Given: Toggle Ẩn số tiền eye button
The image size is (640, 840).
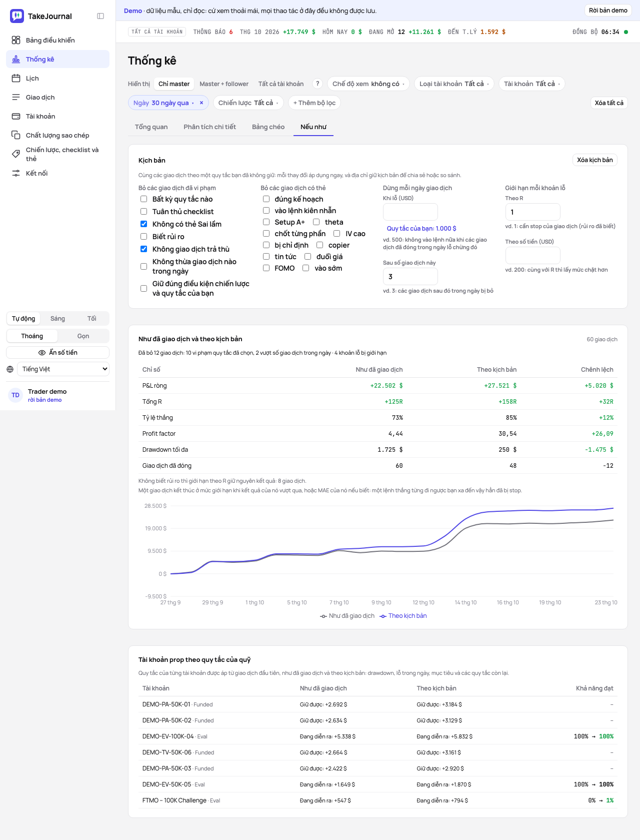Looking at the screenshot, I should coord(57,352).
